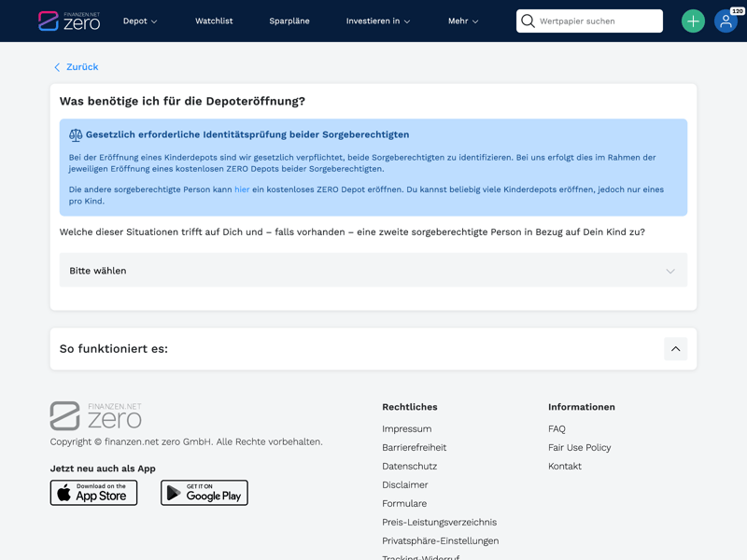The width and height of the screenshot is (747, 560).
Task: Open the 'Investieren in' dropdown
Action: pos(377,21)
